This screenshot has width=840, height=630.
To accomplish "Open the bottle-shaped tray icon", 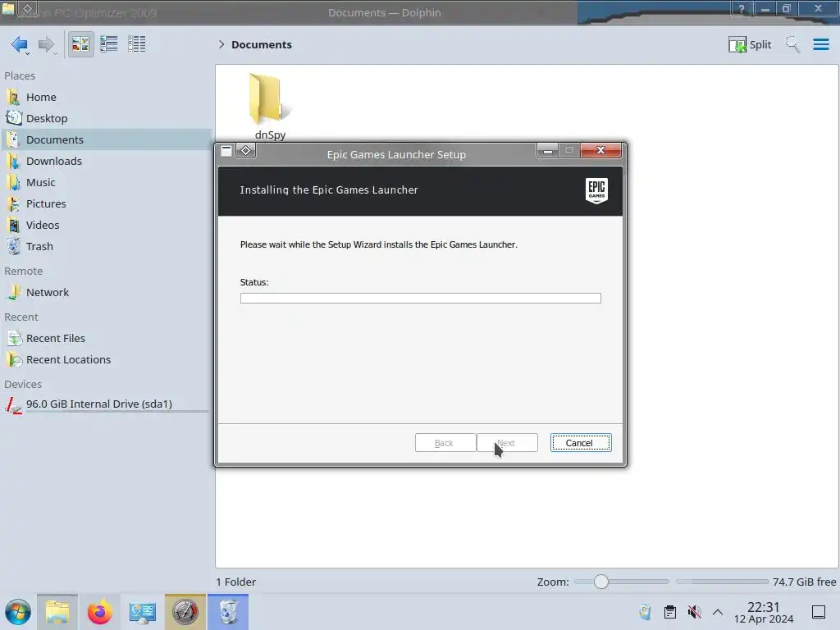I will point(645,612).
